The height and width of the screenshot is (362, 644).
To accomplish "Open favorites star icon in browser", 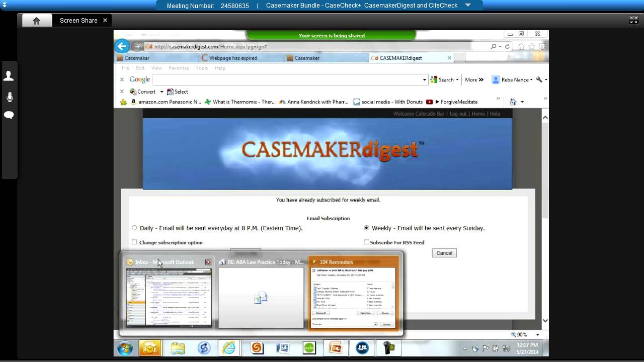I will [532, 46].
